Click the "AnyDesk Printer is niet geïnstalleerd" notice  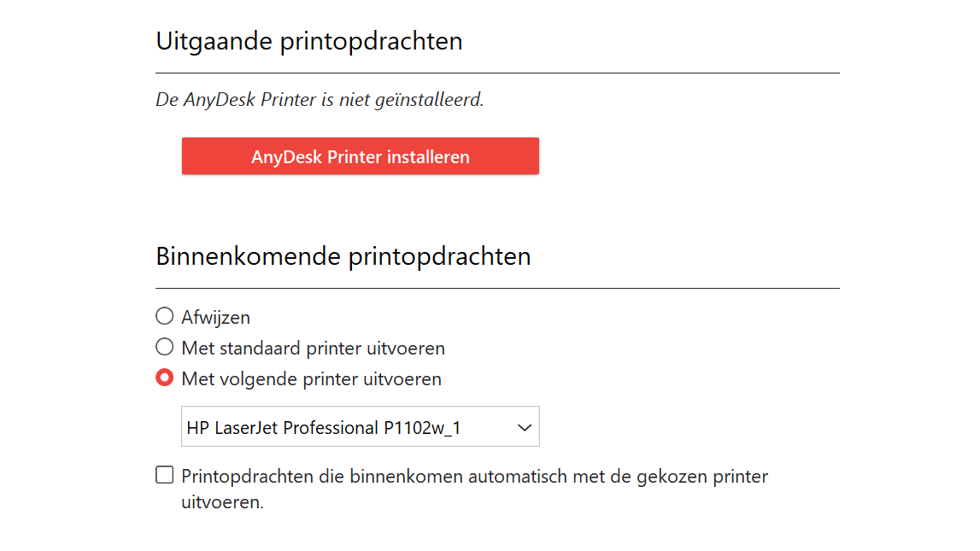tap(320, 100)
